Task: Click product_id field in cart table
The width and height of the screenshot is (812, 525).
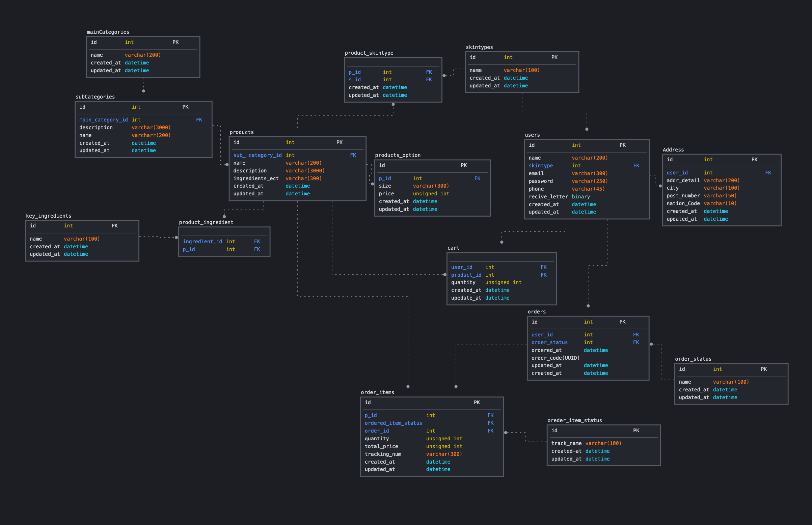Action: click(466, 275)
